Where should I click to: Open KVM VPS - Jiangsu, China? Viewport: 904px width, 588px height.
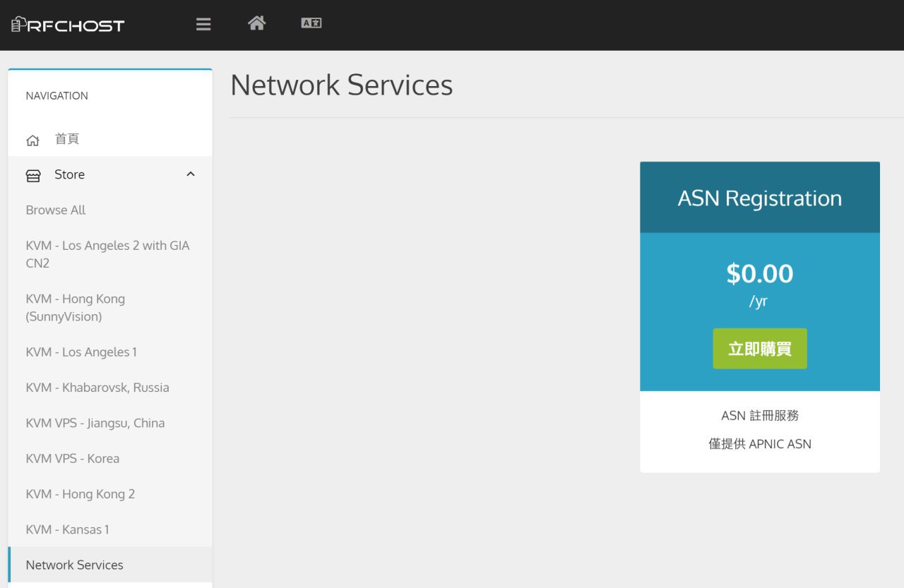coord(95,423)
